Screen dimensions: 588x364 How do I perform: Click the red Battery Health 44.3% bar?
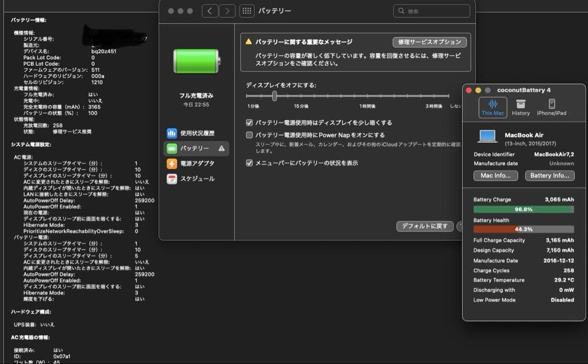(524, 229)
